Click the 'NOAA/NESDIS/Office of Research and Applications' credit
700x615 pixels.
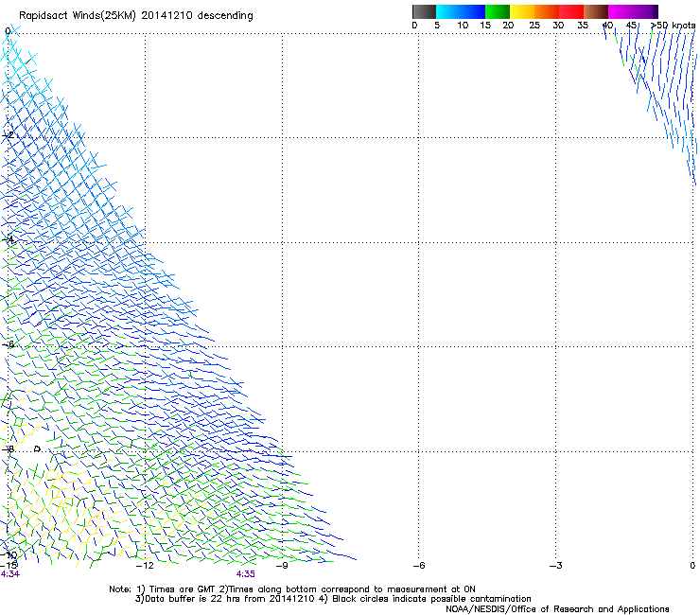[557, 609]
